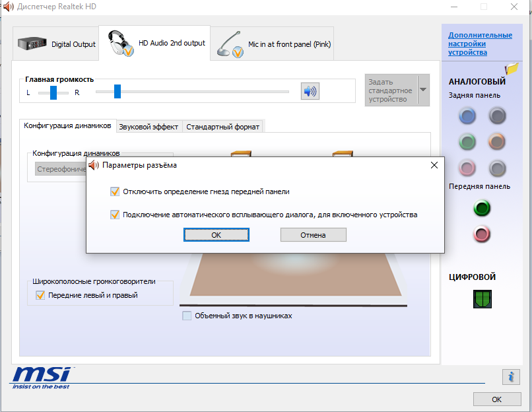Click the main volume slider handle

coord(117,92)
